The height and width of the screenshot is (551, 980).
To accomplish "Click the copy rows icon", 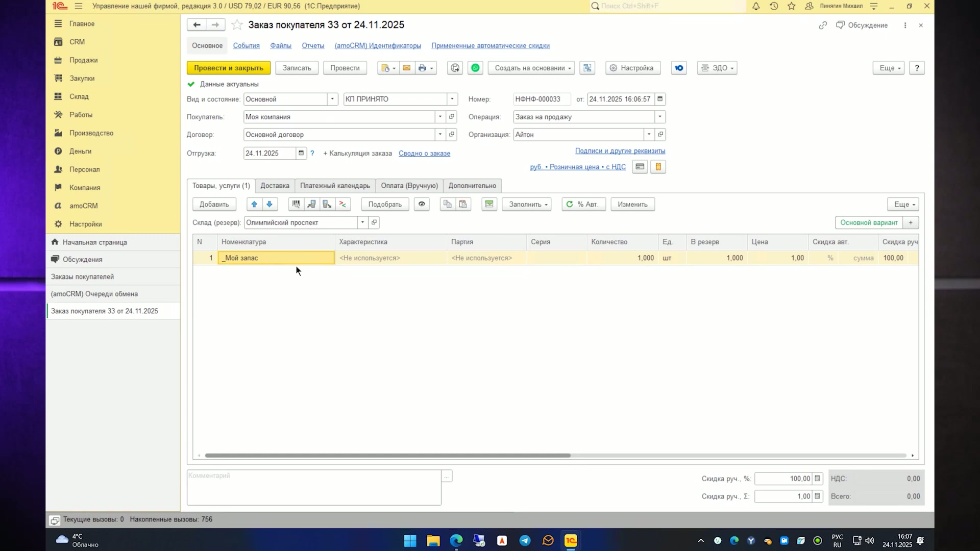I will click(x=448, y=204).
